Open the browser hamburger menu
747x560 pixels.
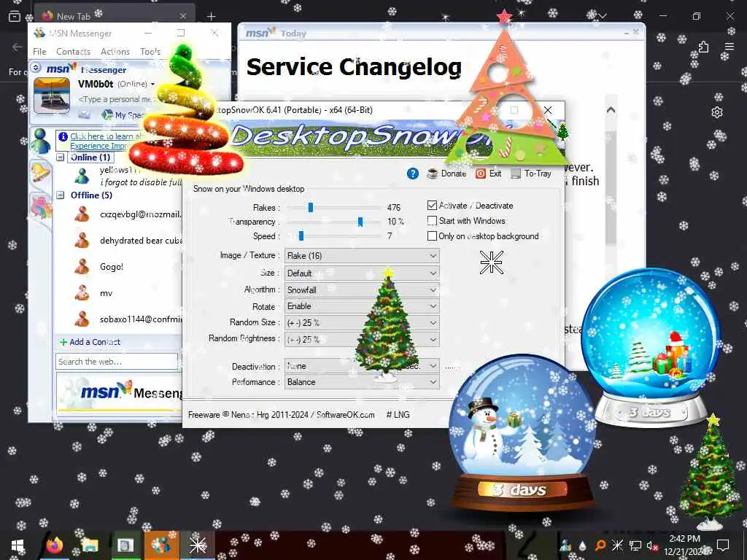(729, 47)
